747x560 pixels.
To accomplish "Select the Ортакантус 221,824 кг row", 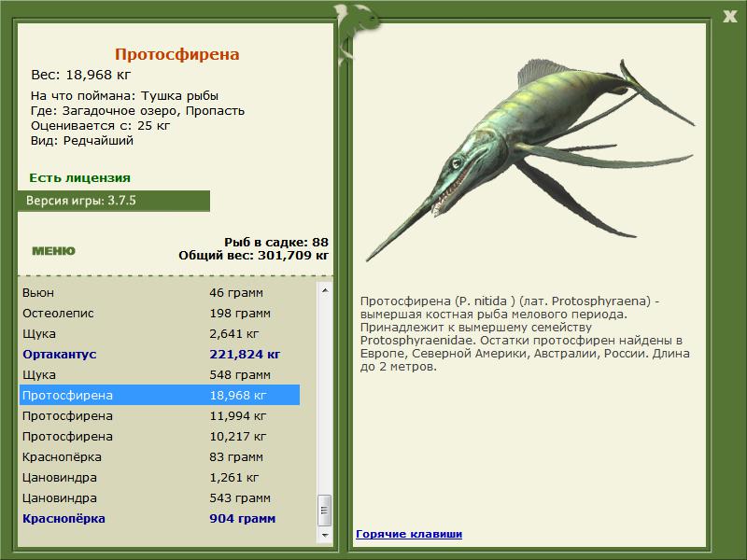I will pyautogui.click(x=160, y=354).
